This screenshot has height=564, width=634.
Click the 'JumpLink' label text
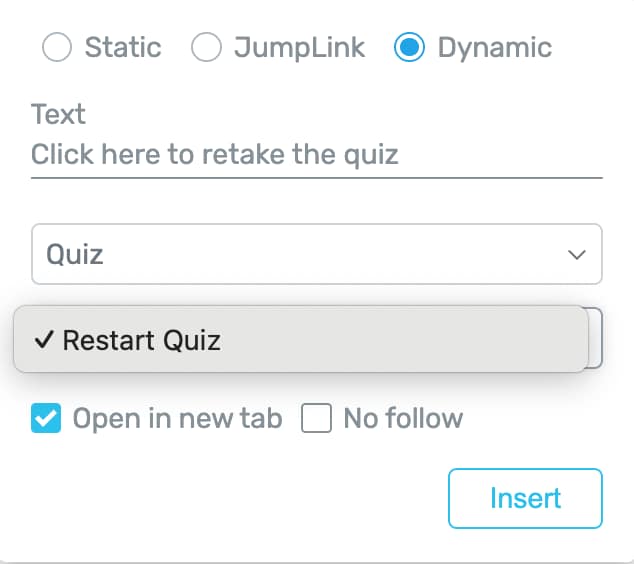[x=299, y=48]
